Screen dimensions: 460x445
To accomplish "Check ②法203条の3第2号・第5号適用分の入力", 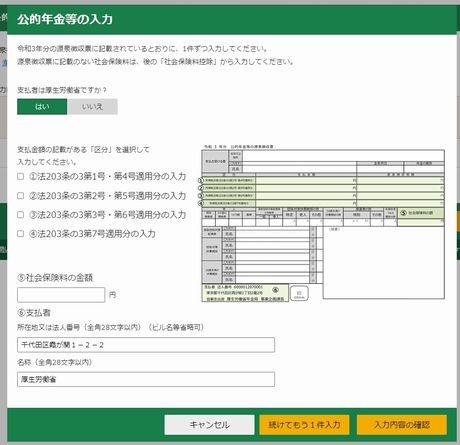I will click(x=21, y=196).
